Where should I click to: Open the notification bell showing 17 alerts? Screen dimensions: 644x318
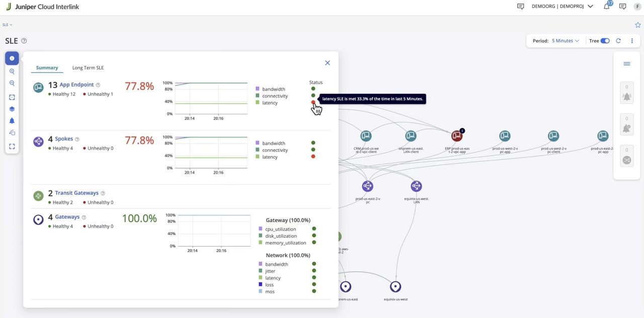606,7
